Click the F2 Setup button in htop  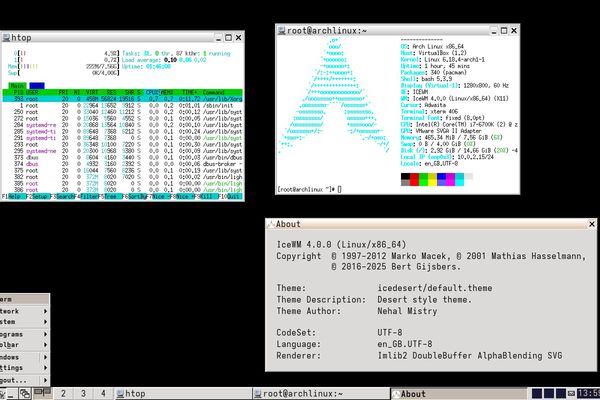coord(40,196)
